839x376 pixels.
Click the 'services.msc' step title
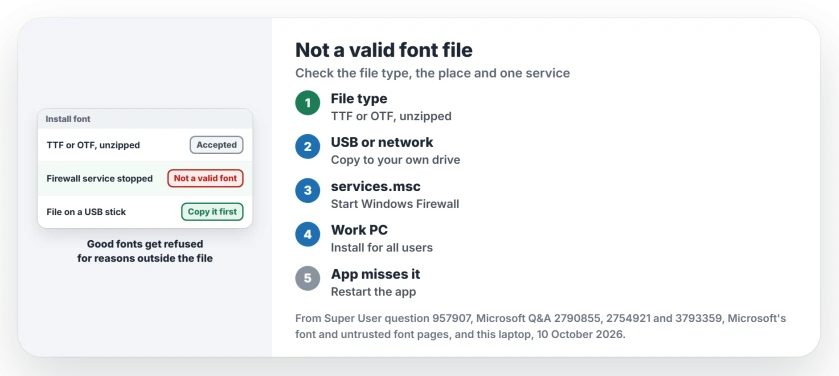pos(376,186)
